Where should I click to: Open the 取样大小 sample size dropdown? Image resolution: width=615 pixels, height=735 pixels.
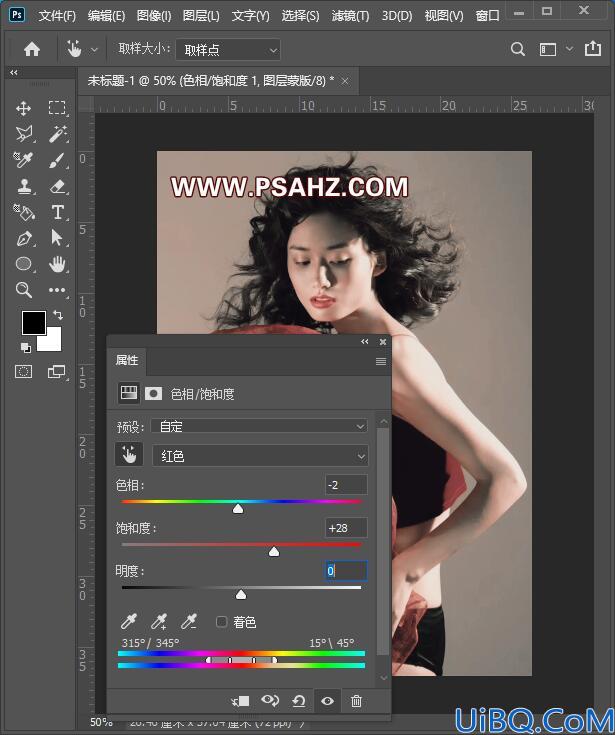coord(228,50)
